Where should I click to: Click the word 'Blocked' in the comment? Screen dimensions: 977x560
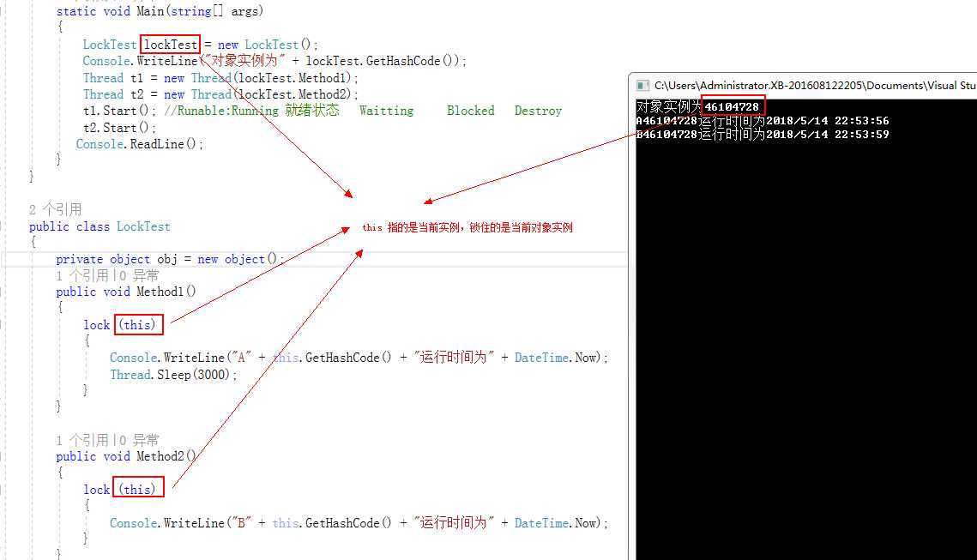click(x=470, y=111)
